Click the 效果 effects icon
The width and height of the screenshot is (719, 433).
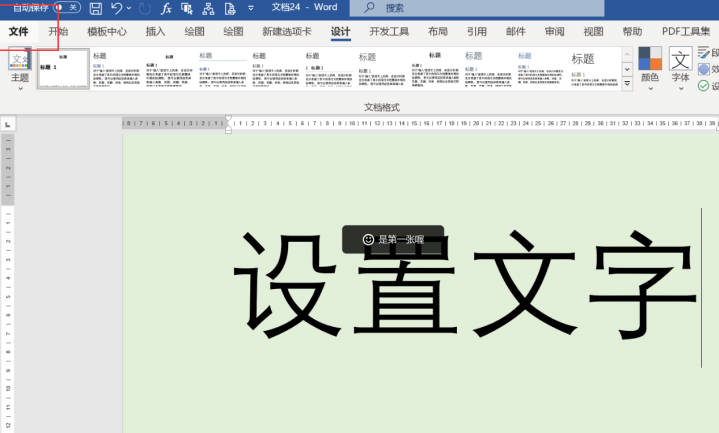click(704, 69)
